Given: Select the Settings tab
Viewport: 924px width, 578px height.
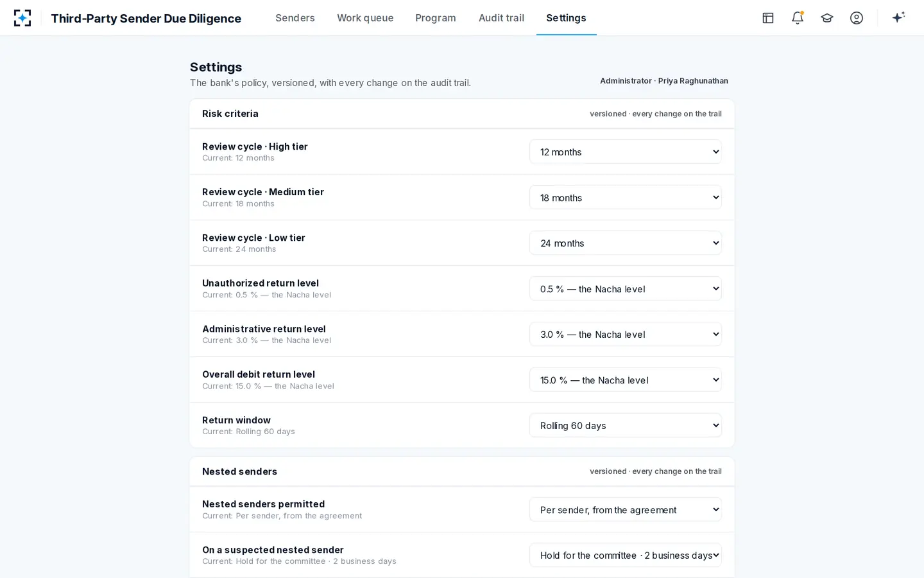Looking at the screenshot, I should tap(566, 18).
